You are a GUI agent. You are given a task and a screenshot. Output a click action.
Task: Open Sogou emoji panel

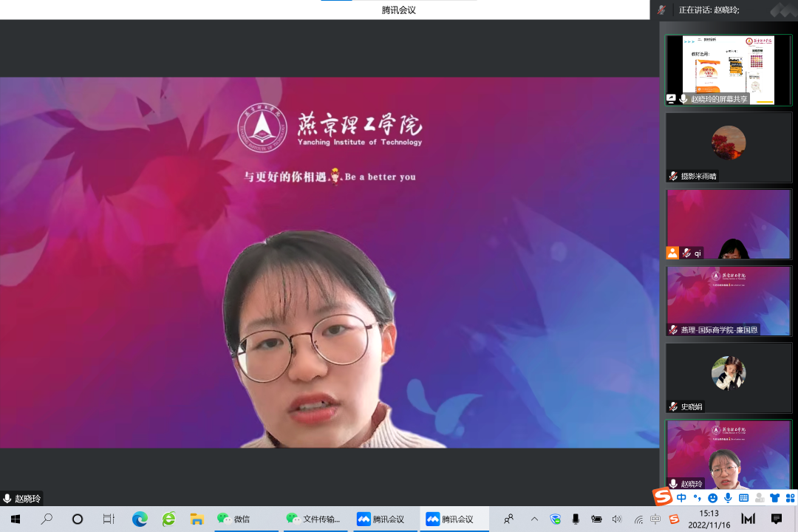tap(712, 498)
